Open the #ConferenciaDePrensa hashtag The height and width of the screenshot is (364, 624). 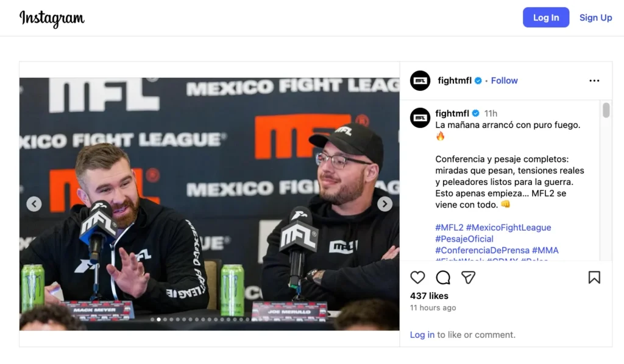tap(483, 250)
